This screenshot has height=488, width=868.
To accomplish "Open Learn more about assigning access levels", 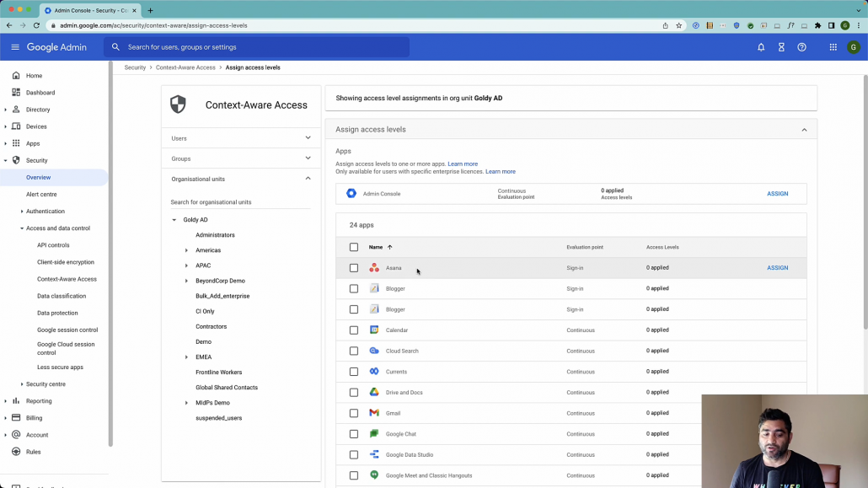I will (463, 164).
